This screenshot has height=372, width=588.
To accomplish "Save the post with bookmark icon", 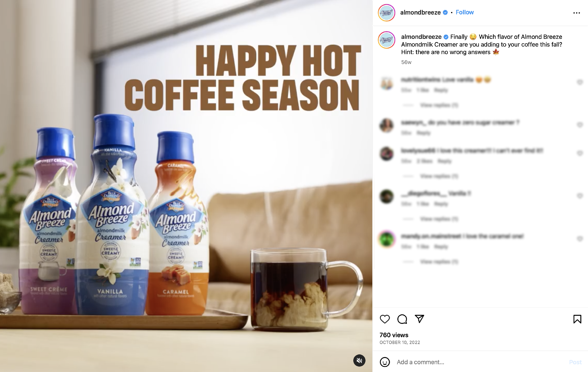I will (x=577, y=319).
